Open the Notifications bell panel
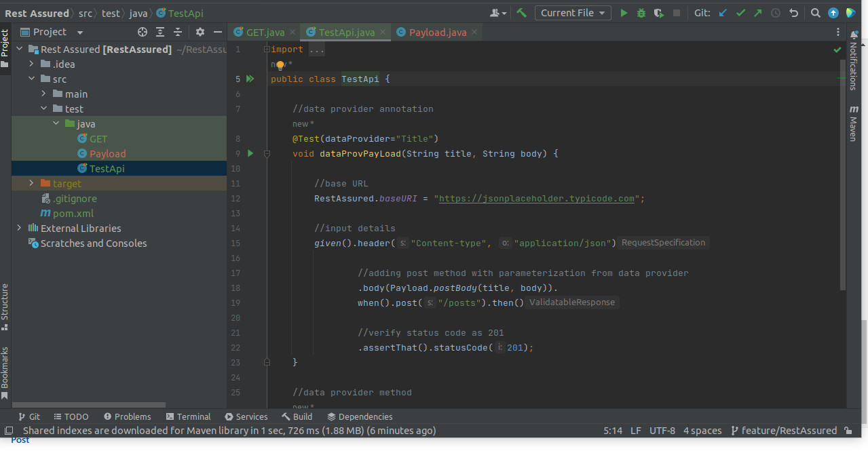The height and width of the screenshot is (451, 868). pyautogui.click(x=854, y=62)
